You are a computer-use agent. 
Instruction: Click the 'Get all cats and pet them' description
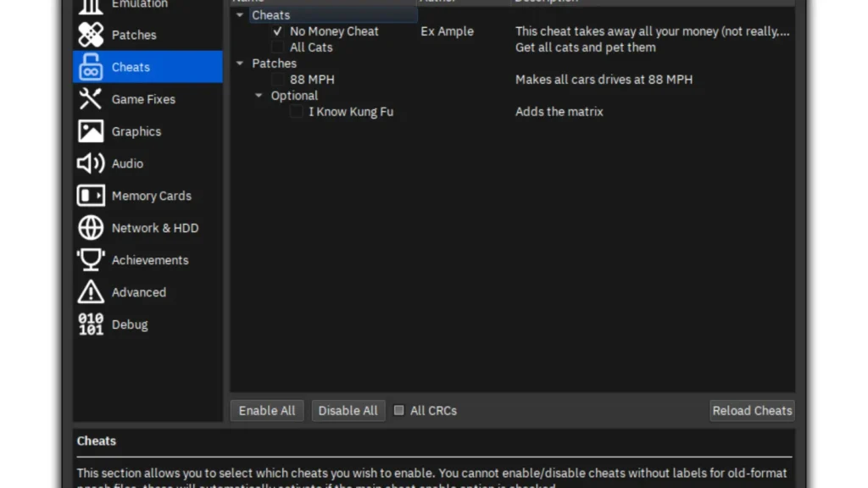pos(585,47)
